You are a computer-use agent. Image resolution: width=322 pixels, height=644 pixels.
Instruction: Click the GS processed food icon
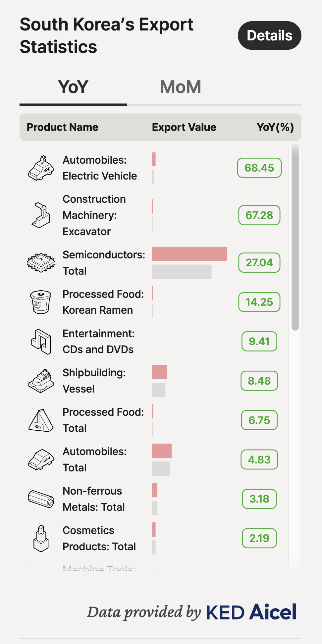[41, 420]
